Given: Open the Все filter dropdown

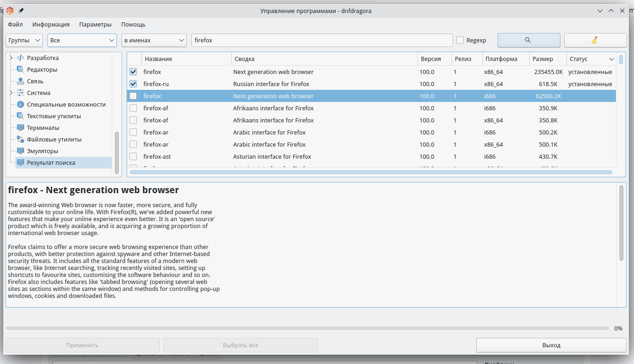Looking at the screenshot, I should 82,40.
